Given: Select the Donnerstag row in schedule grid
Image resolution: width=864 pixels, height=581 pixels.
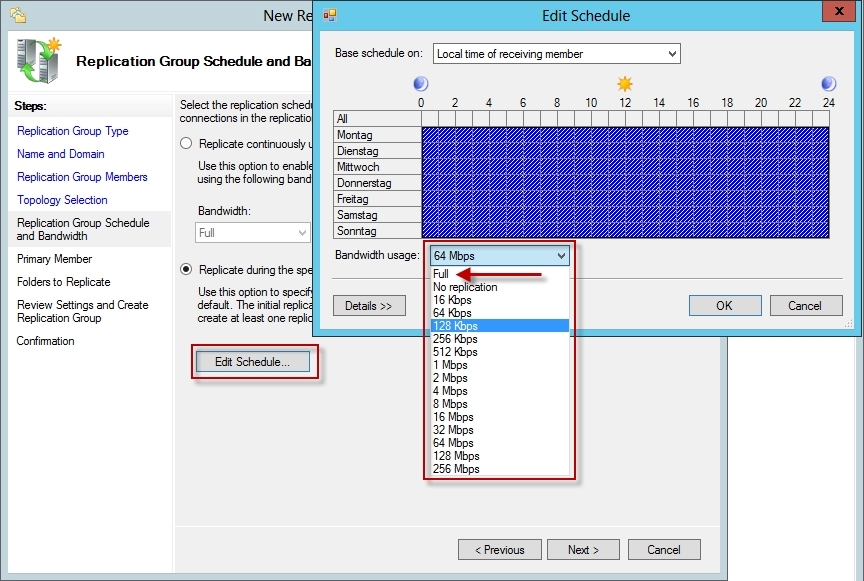Looking at the screenshot, I should [377, 183].
